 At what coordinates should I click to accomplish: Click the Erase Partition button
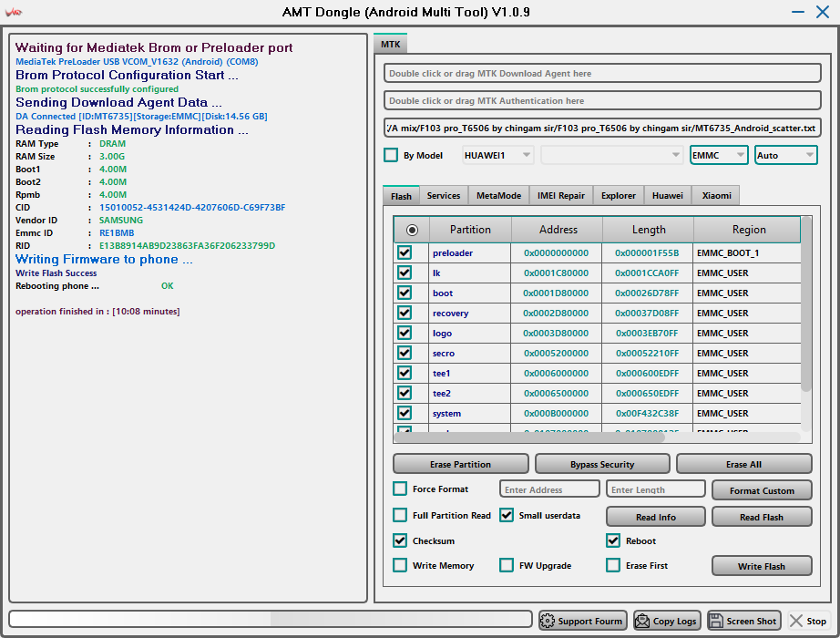pos(461,464)
